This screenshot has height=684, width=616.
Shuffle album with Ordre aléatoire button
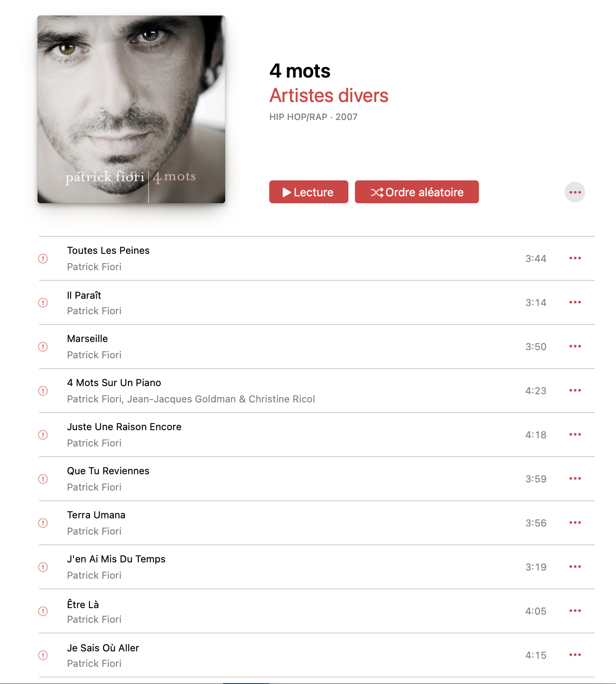(x=417, y=192)
